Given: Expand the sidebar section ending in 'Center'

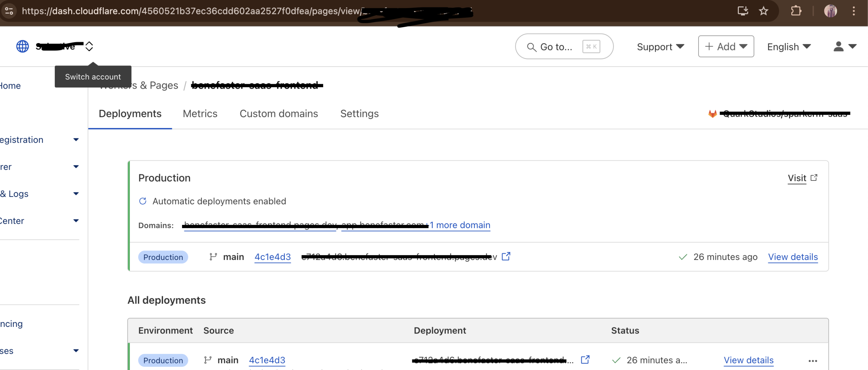Looking at the screenshot, I should tap(39, 221).
